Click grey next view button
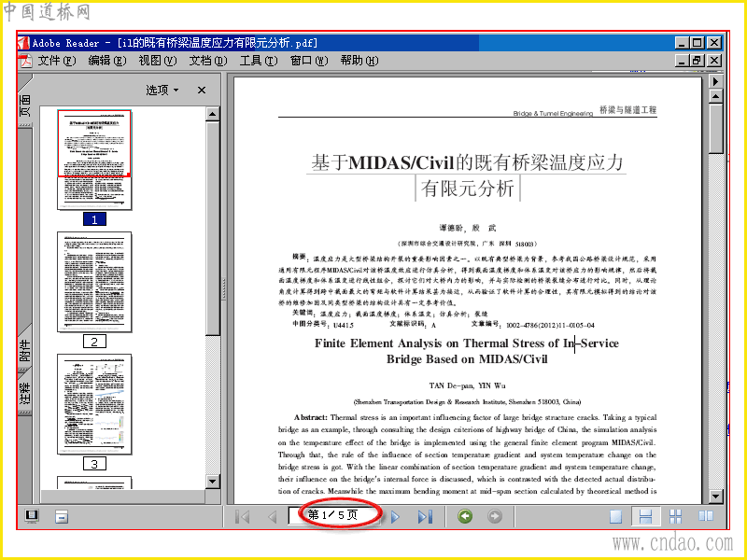Image resolution: width=747 pixels, height=560 pixels. pos(495,516)
